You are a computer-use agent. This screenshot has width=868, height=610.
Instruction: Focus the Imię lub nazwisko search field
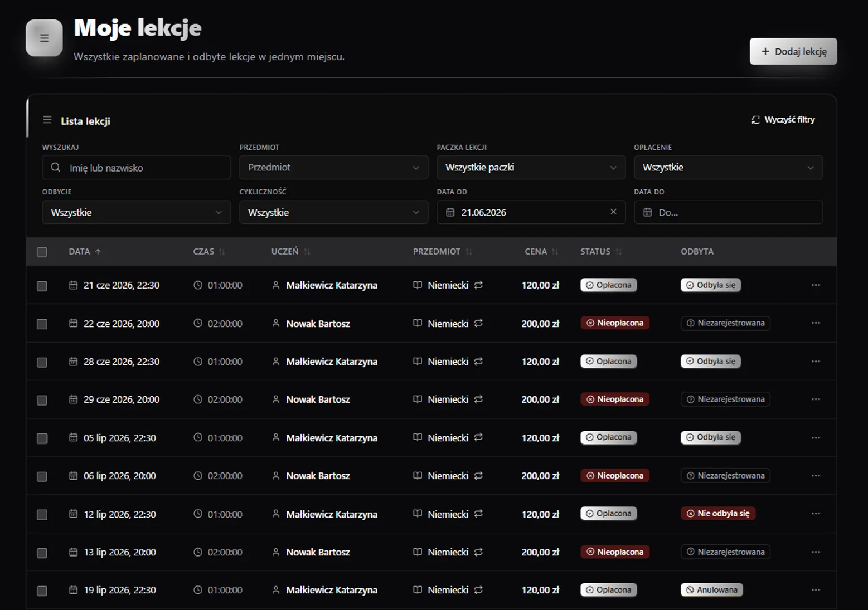[x=137, y=167]
